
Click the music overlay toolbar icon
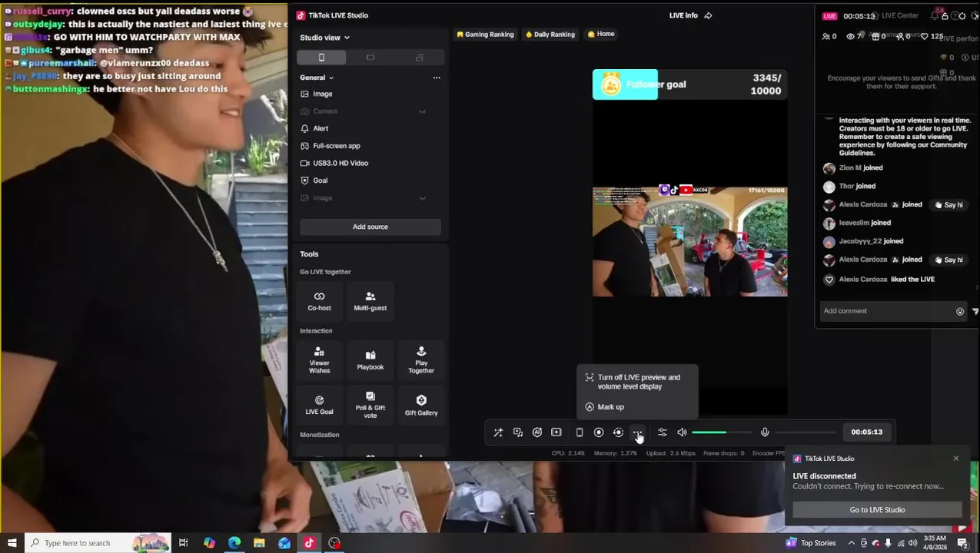click(518, 432)
